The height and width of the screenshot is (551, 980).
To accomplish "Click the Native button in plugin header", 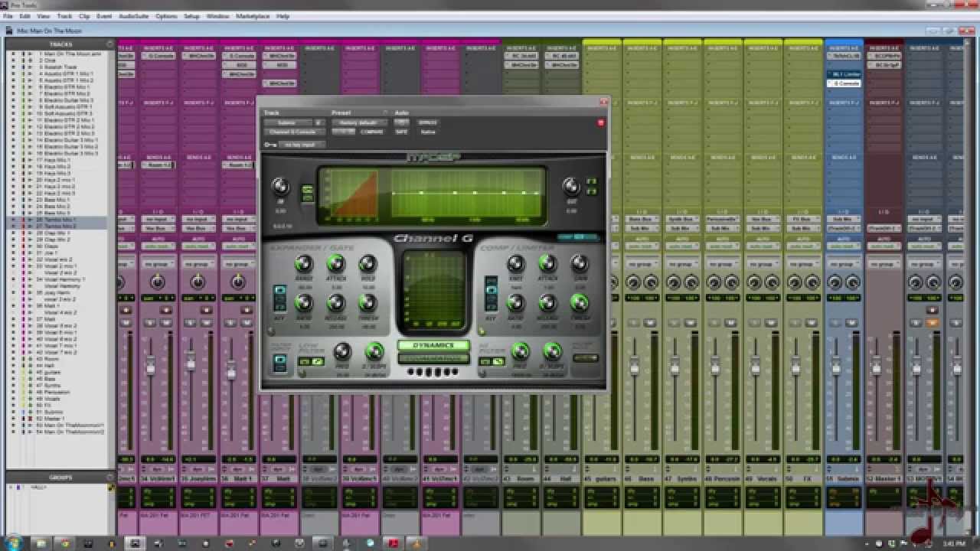I will [x=427, y=132].
